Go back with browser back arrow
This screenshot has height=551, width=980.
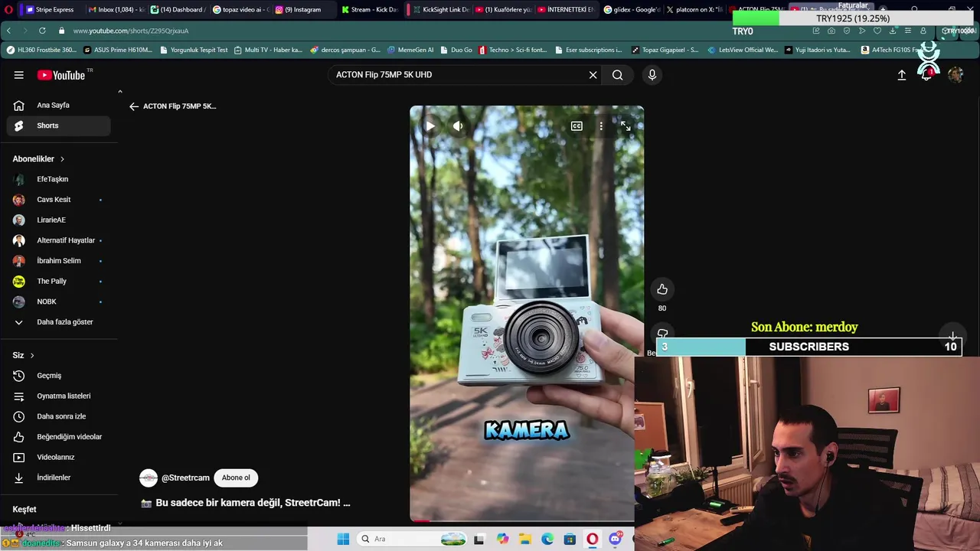[8, 31]
